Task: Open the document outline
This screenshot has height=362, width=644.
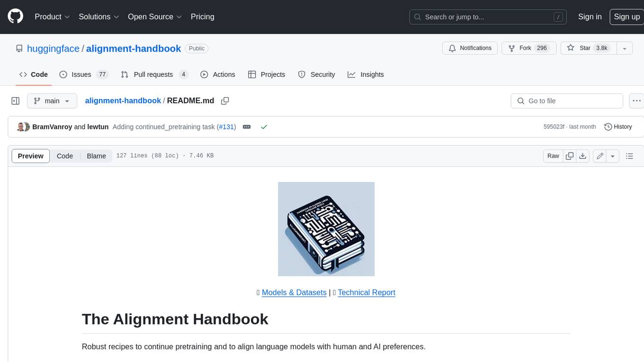Action: point(629,156)
